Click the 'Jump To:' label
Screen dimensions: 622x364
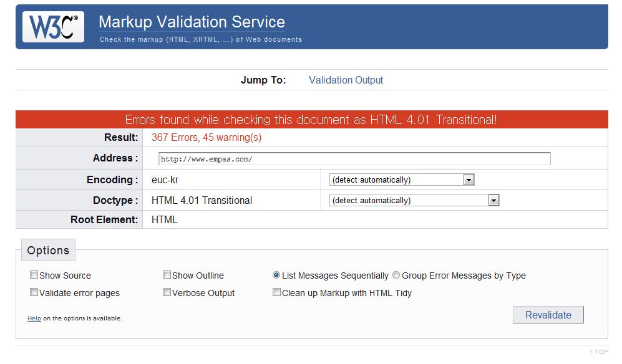coord(263,80)
